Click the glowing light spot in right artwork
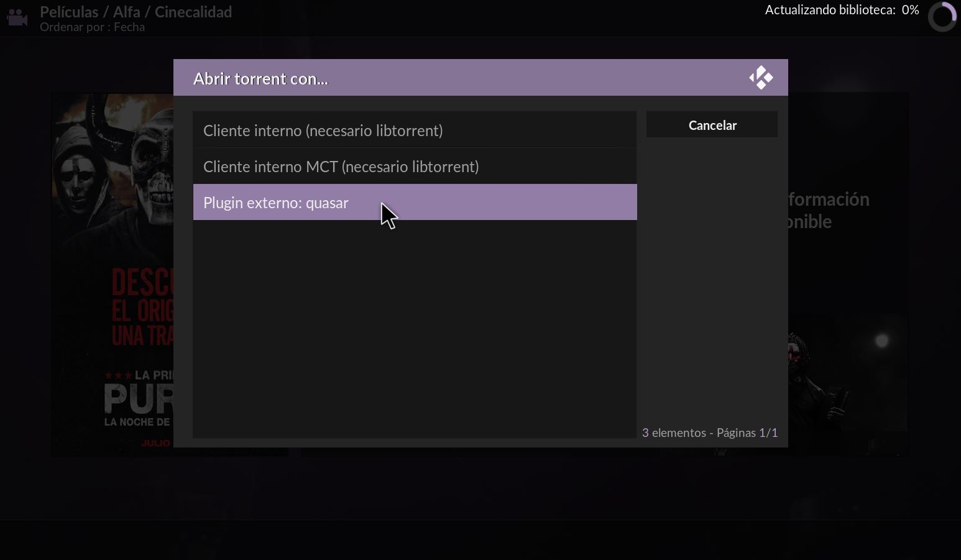 881,341
